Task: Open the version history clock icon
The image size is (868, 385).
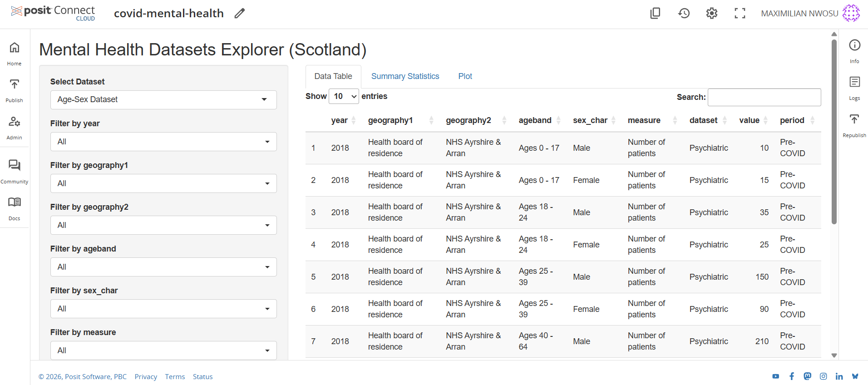Action: point(684,14)
